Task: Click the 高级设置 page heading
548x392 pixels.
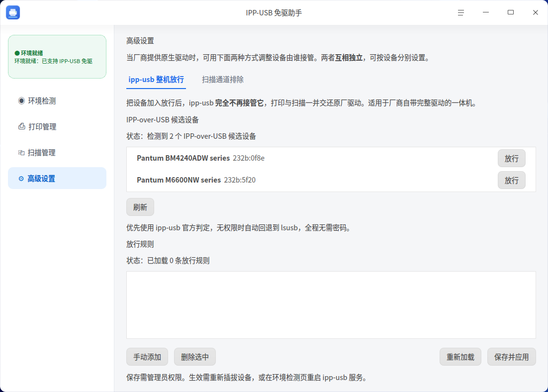Action: click(x=140, y=41)
